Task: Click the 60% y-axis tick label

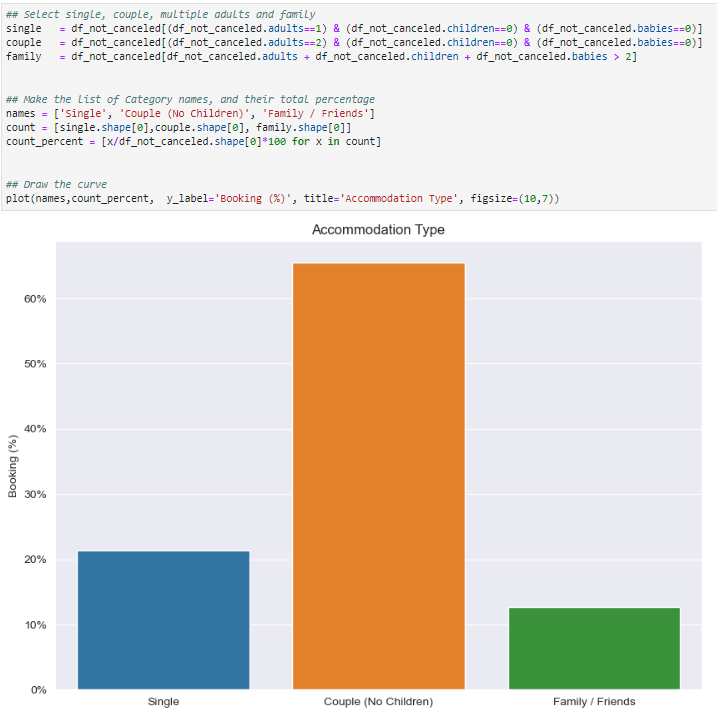Action: click(x=34, y=299)
